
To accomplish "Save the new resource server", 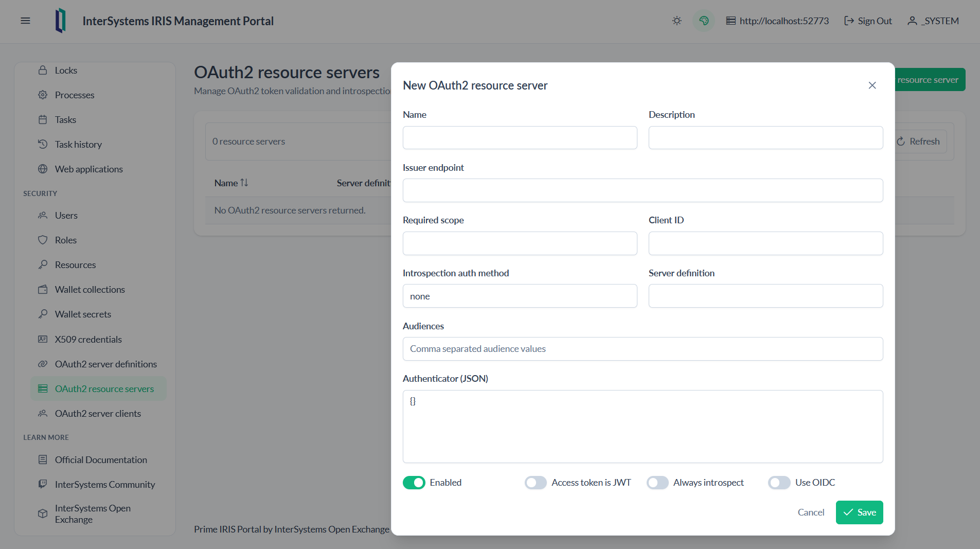I will click(859, 512).
